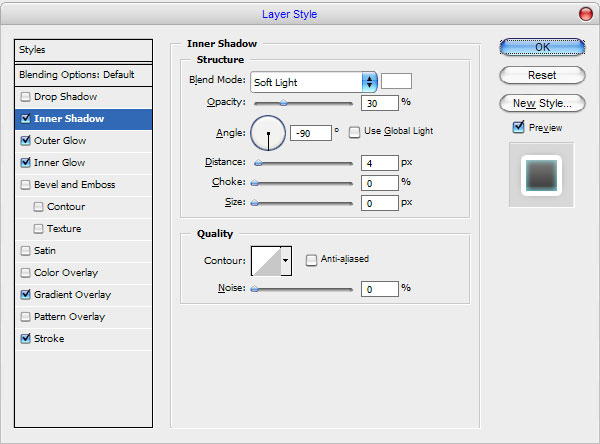600x444 pixels.
Task: Click the layer style preview thumbnail
Action: pyautogui.click(x=541, y=175)
